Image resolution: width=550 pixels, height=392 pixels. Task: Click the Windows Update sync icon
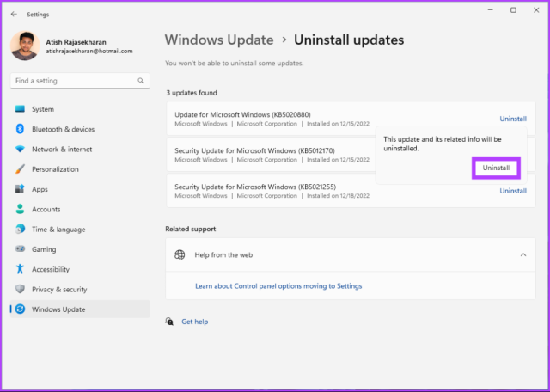coord(20,309)
